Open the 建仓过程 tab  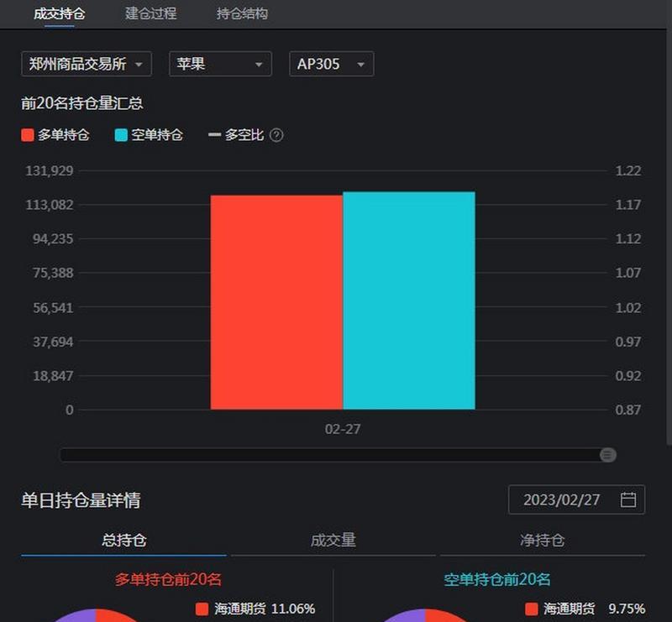pos(151,13)
